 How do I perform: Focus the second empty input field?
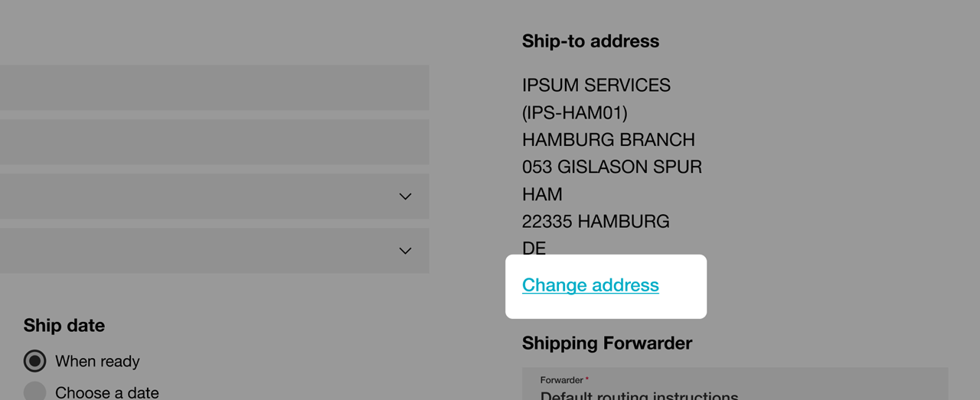[x=214, y=141]
